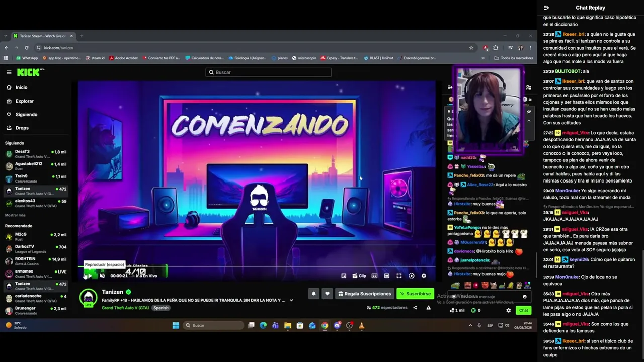Open the player settings gear

coord(424,276)
